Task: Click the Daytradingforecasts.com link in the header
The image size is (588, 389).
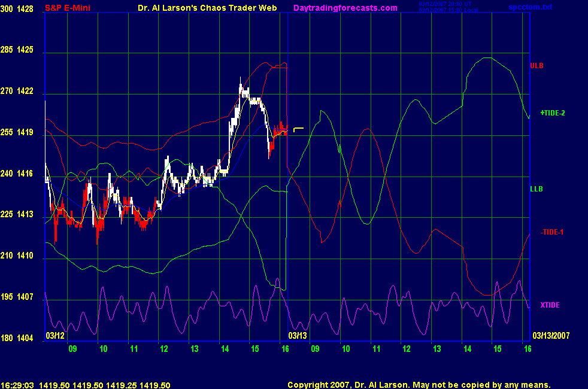Action: 345,8
